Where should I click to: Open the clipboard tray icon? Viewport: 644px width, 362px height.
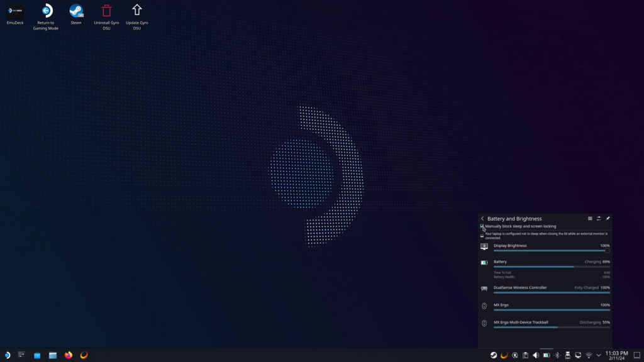pyautogui.click(x=525, y=355)
